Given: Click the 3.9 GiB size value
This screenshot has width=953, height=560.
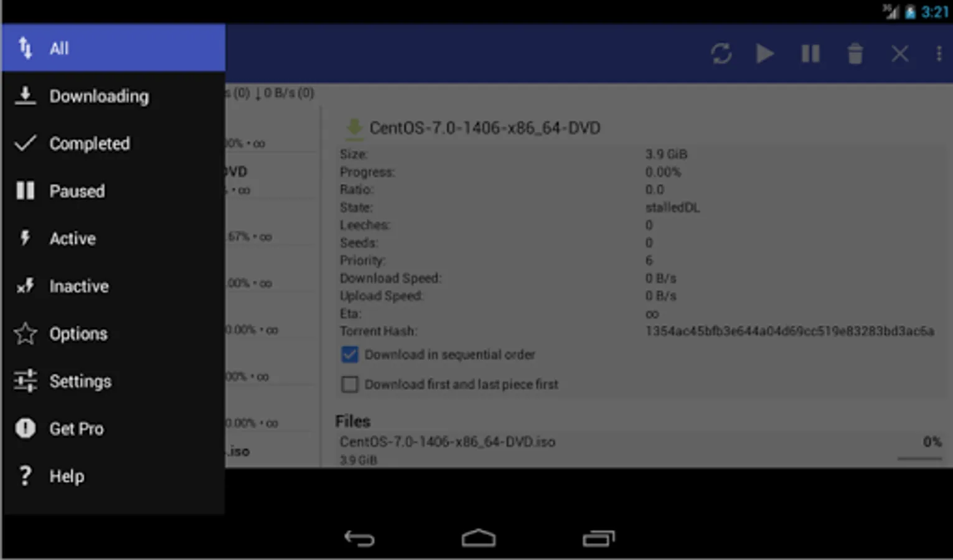Looking at the screenshot, I should [x=666, y=154].
